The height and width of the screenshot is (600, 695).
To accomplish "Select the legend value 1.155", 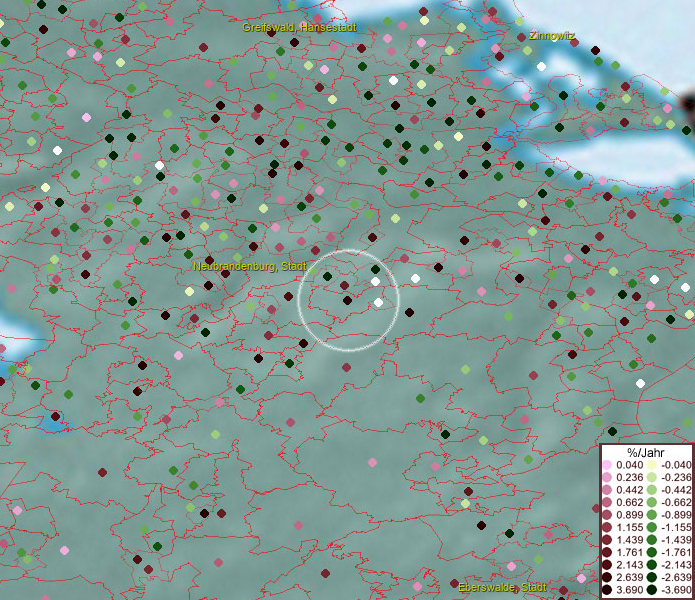I will tap(629, 527).
